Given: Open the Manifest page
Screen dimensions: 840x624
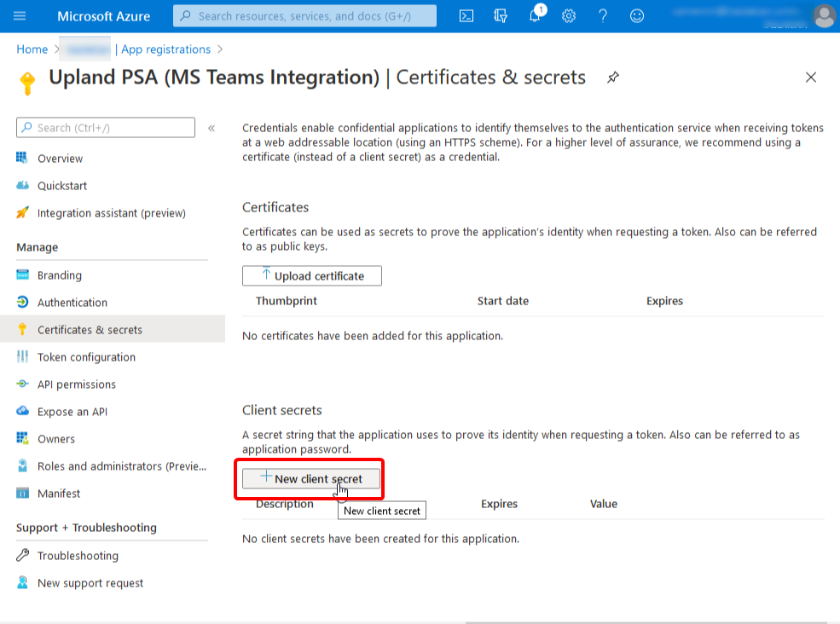Looking at the screenshot, I should click(59, 494).
